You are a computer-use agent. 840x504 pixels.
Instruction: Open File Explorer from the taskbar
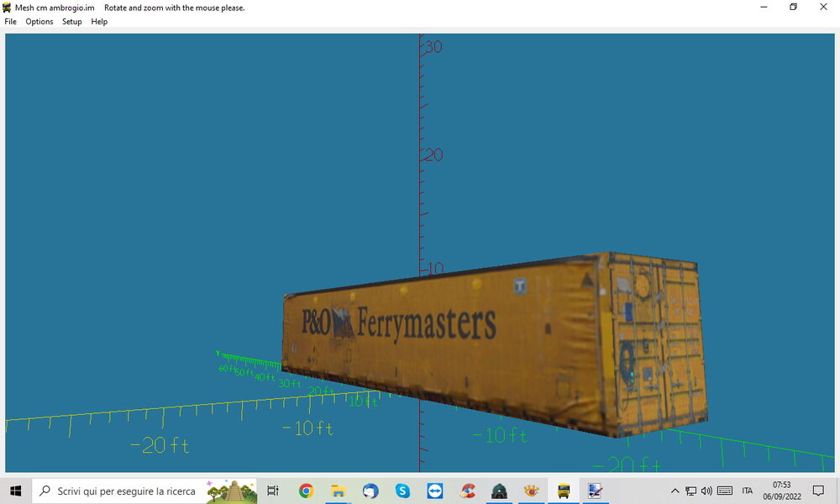click(338, 491)
